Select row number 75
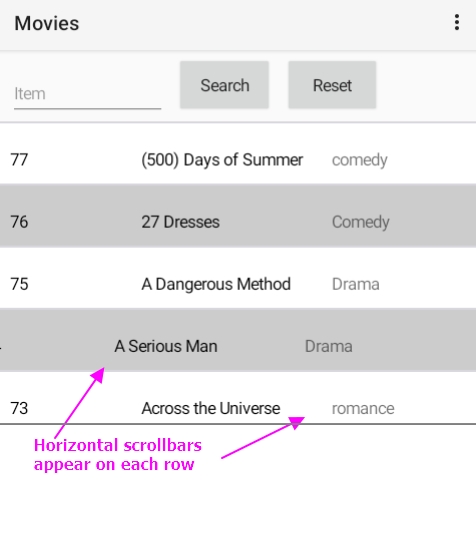 [19, 284]
